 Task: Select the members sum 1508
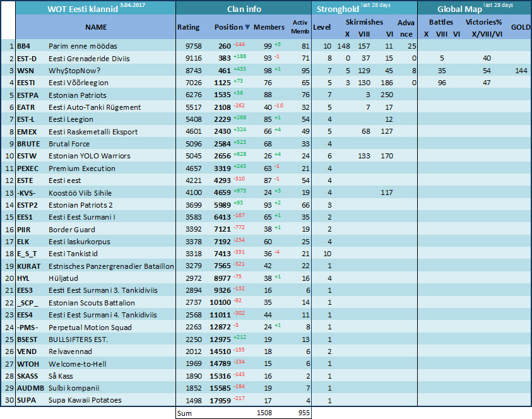tap(264, 413)
